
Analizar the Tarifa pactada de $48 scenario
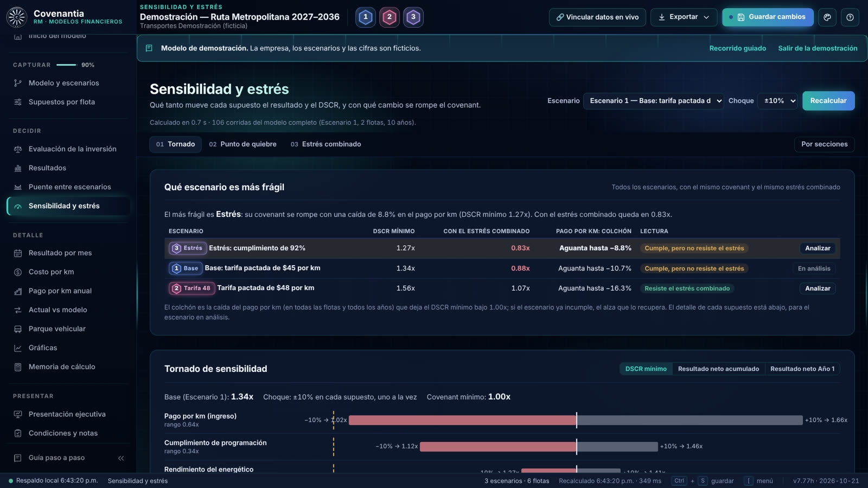(x=818, y=288)
